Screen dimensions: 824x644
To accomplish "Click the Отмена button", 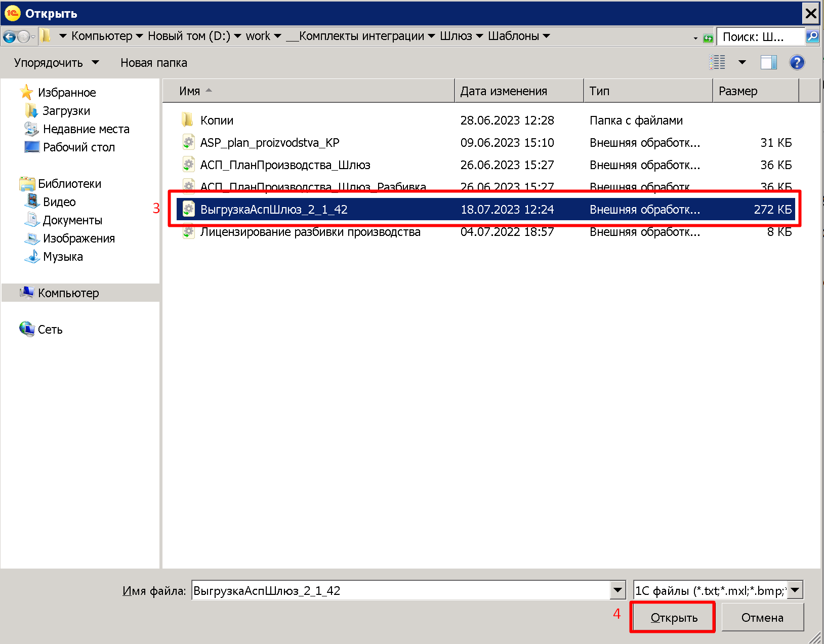I will pos(762,618).
